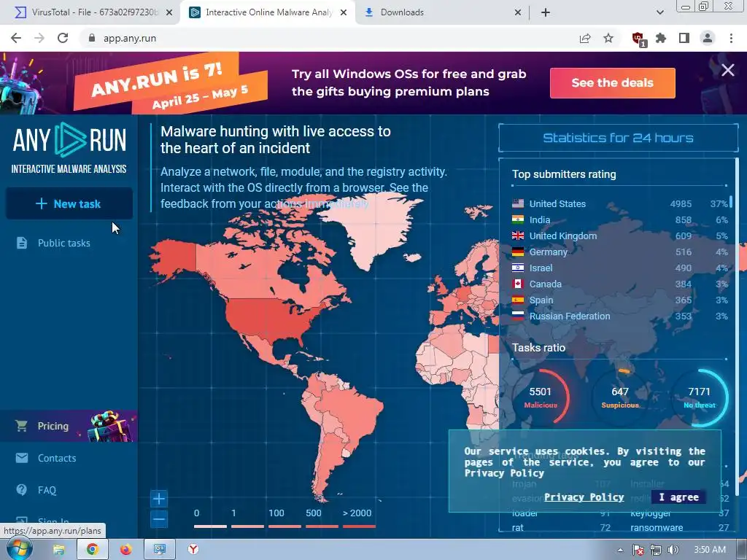Click the See the deals button

(x=612, y=83)
